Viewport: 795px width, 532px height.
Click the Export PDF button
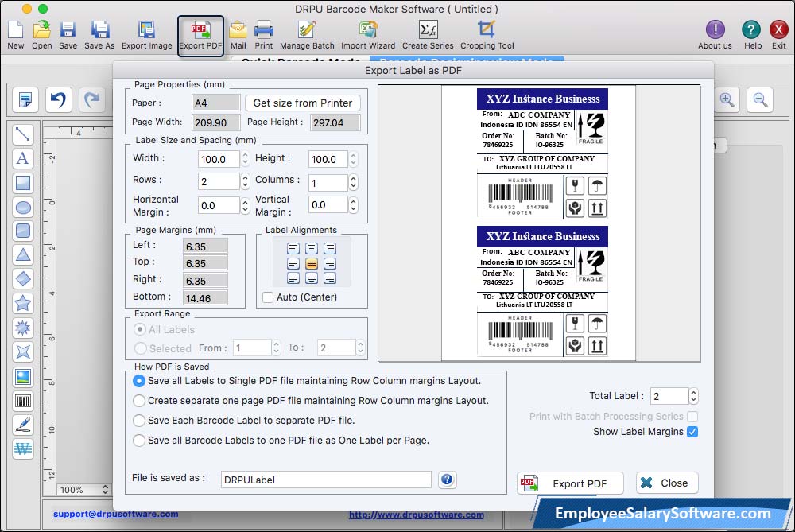click(570, 483)
